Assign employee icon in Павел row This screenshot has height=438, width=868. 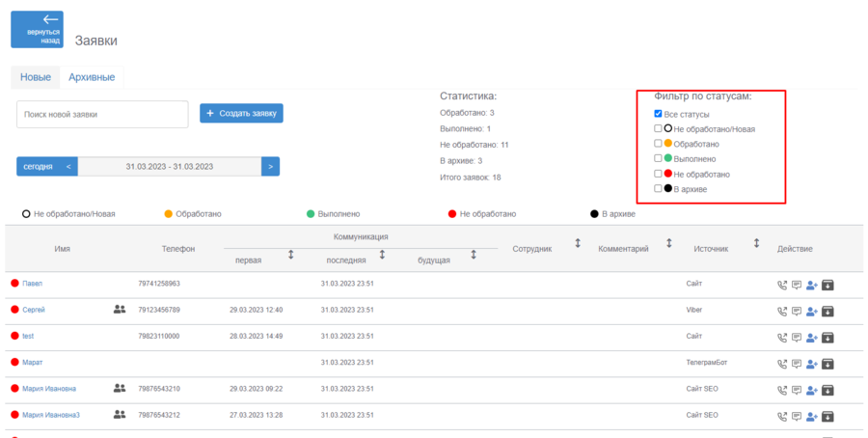pyautogui.click(x=812, y=286)
